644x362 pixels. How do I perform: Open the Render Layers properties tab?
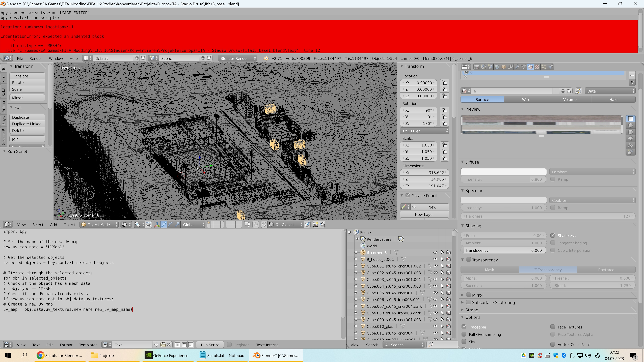click(x=484, y=67)
